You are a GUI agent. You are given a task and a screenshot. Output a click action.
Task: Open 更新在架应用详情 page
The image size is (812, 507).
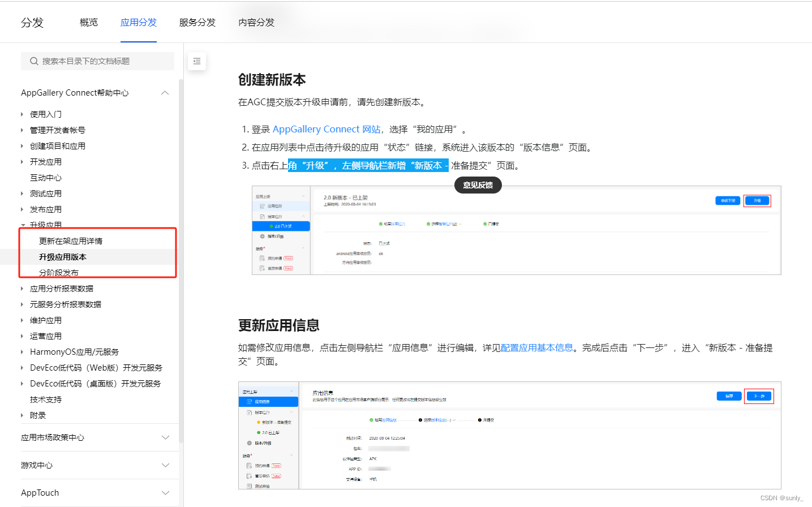pyautogui.click(x=71, y=241)
